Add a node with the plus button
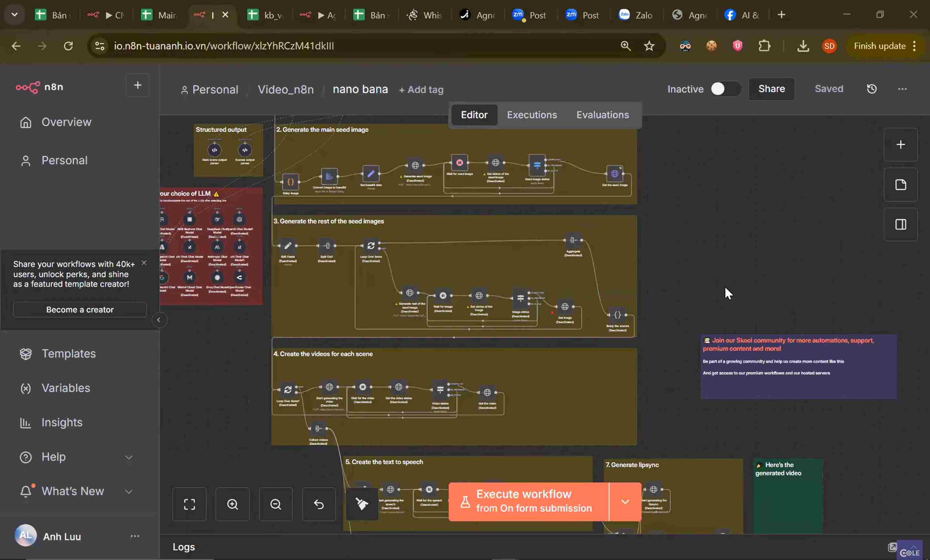The height and width of the screenshot is (560, 930). pos(900,145)
